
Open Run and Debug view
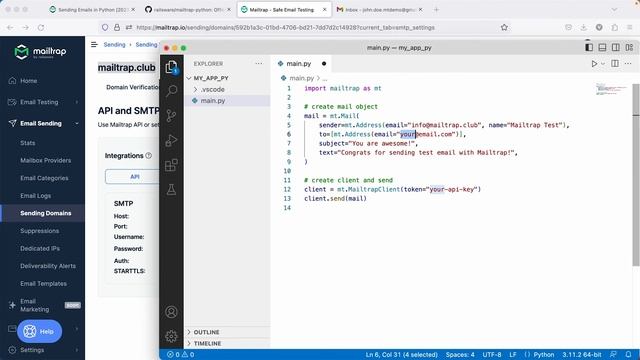[171, 140]
